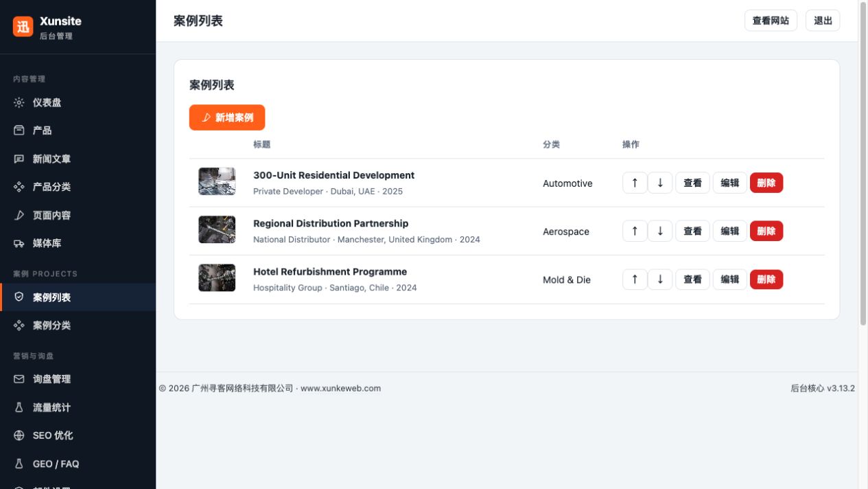Click the 分类 column header
This screenshot has height=489, width=868.
tap(551, 144)
